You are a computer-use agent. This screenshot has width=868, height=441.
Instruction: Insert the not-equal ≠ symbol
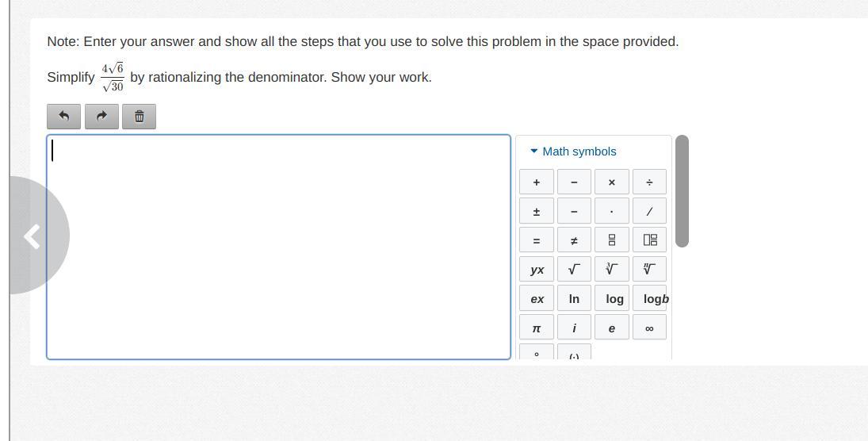(x=574, y=240)
